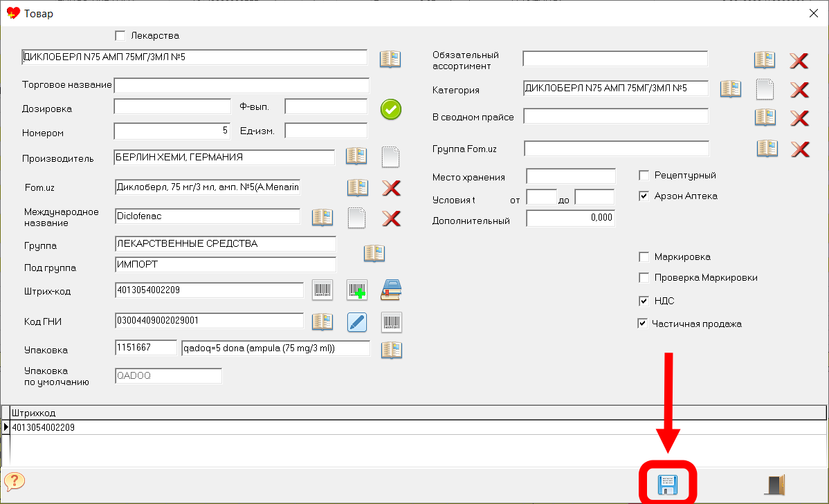Click the green checkmark confirm icon

click(391, 109)
